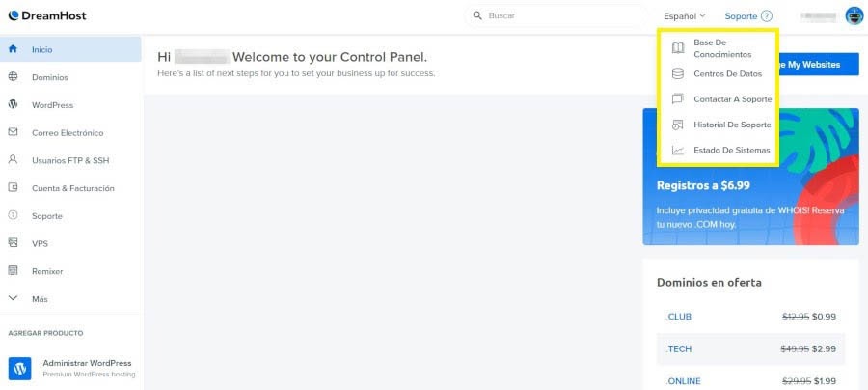868x390 pixels.
Task: Click Administrar WordPress product button
Action: (87, 364)
